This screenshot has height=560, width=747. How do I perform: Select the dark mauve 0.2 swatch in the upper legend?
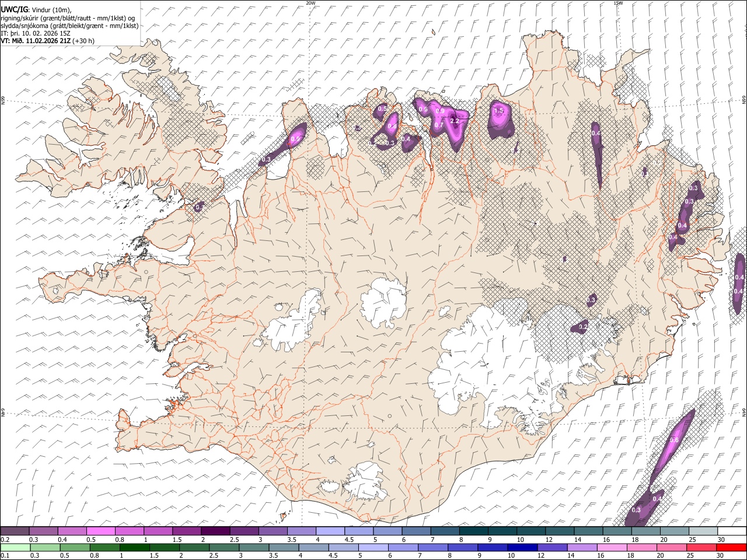pyautogui.click(x=15, y=531)
